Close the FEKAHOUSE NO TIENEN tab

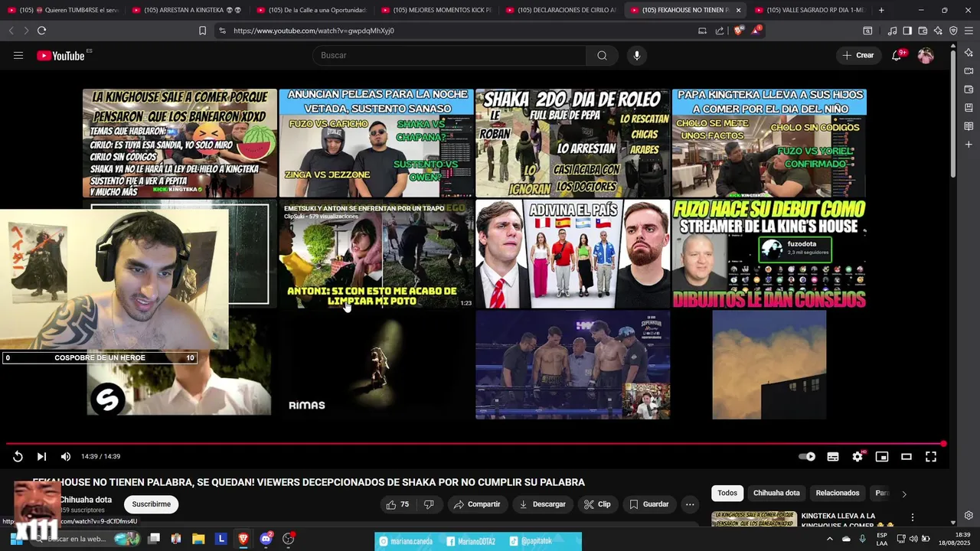pos(738,10)
